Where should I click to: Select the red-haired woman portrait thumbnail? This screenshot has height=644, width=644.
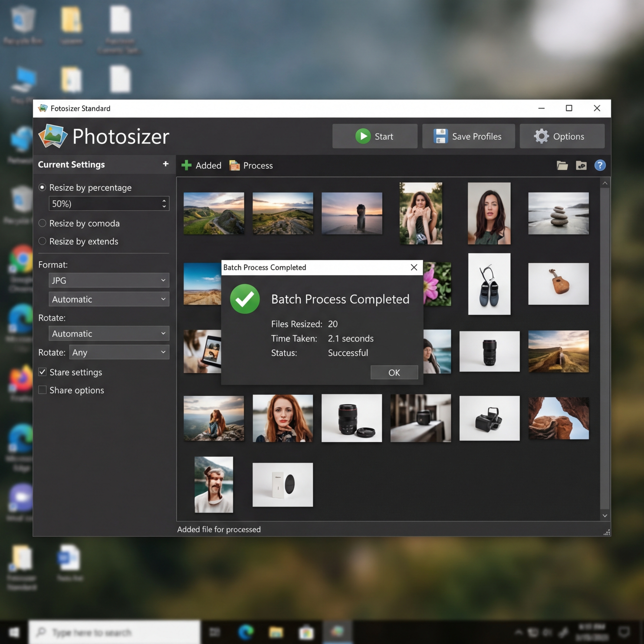coord(283,418)
